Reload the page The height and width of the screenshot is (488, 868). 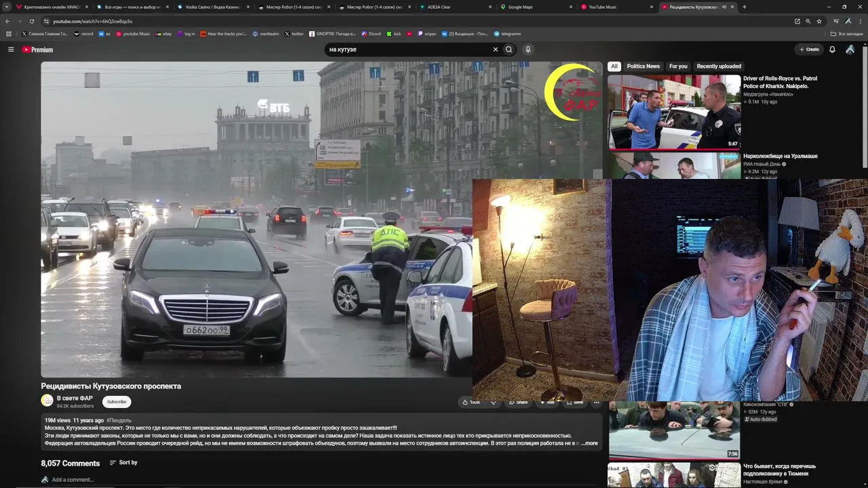31,21
